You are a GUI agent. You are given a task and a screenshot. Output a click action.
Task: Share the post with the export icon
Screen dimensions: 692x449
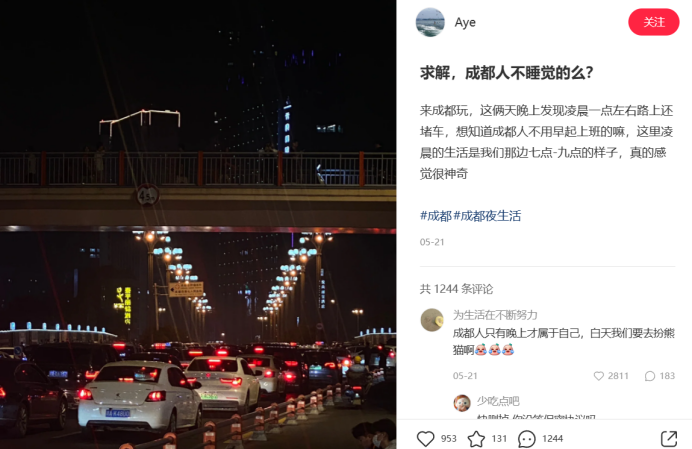669,438
